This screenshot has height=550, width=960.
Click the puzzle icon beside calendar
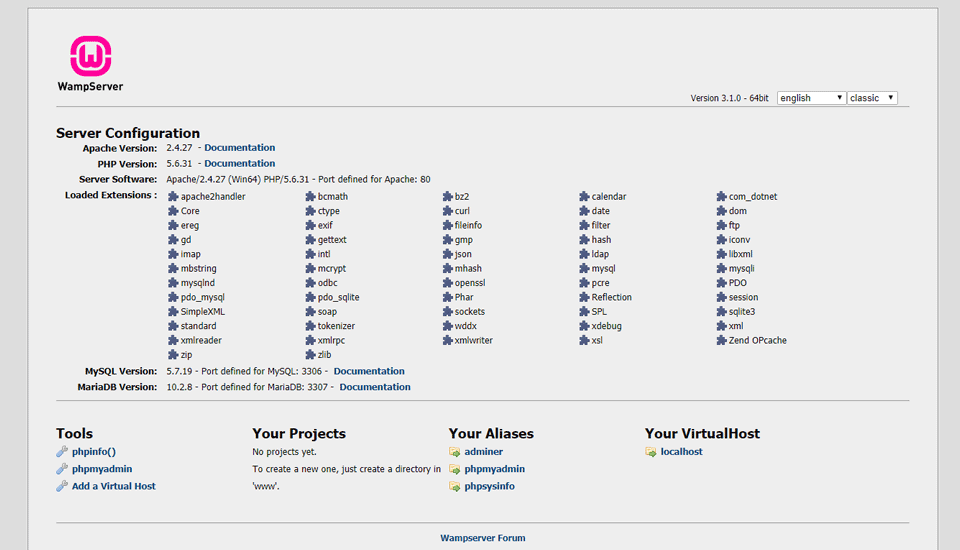(584, 197)
